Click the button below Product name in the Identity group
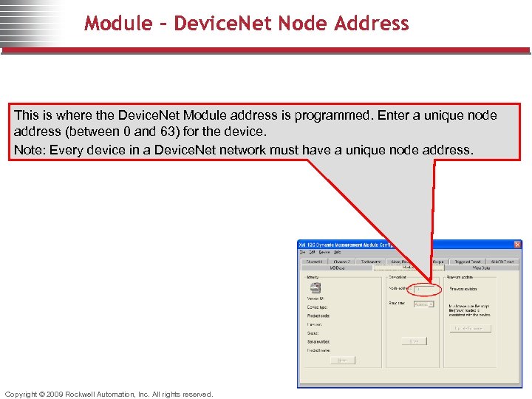The height and width of the screenshot is (399, 532). pyautogui.click(x=342, y=361)
